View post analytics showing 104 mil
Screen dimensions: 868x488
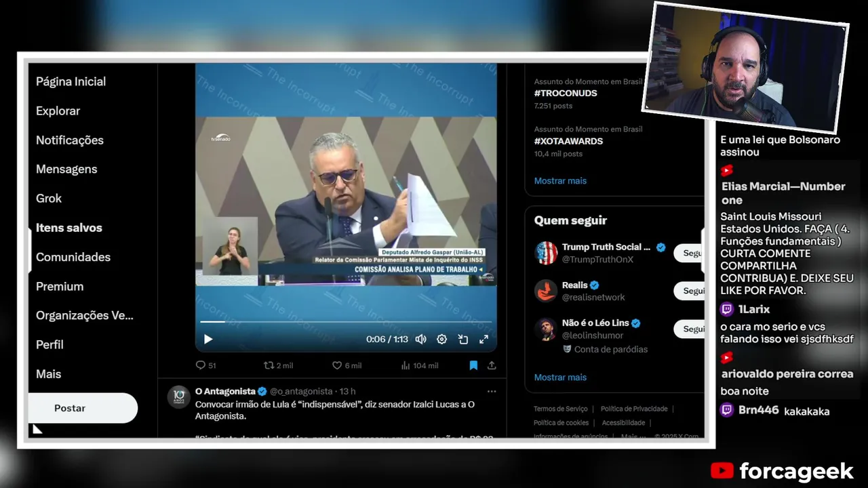[x=419, y=365]
